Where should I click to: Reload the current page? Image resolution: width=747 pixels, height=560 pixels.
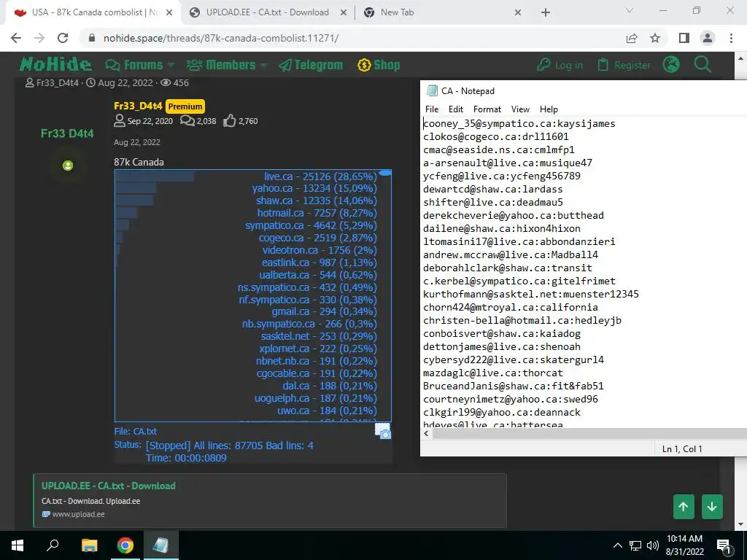[x=63, y=38]
